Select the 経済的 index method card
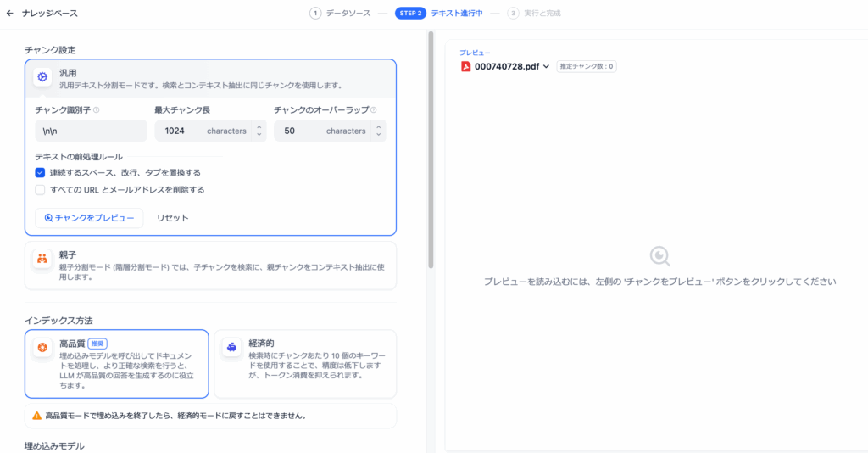This screenshot has height=453, width=868. [x=305, y=363]
